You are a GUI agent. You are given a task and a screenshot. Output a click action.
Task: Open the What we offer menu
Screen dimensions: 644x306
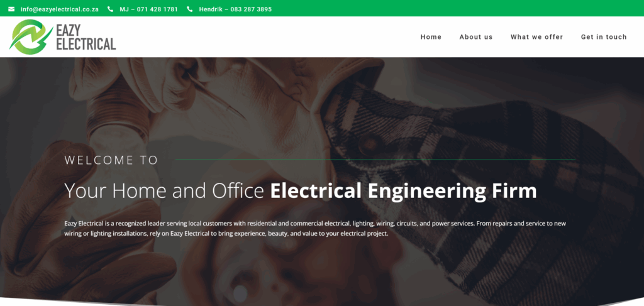pyautogui.click(x=537, y=37)
